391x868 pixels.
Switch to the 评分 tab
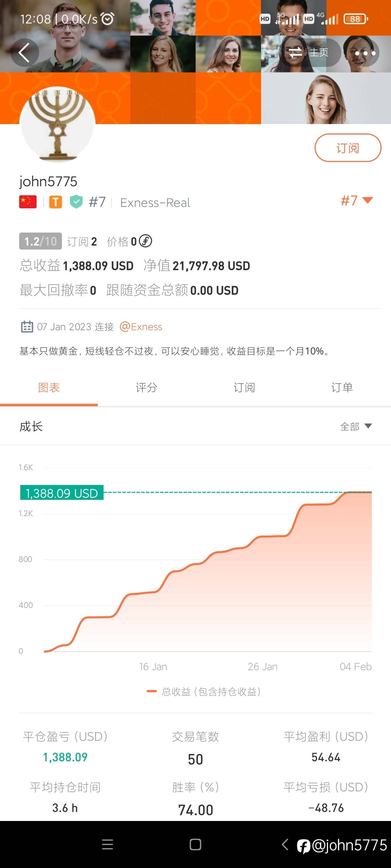pyautogui.click(x=147, y=388)
